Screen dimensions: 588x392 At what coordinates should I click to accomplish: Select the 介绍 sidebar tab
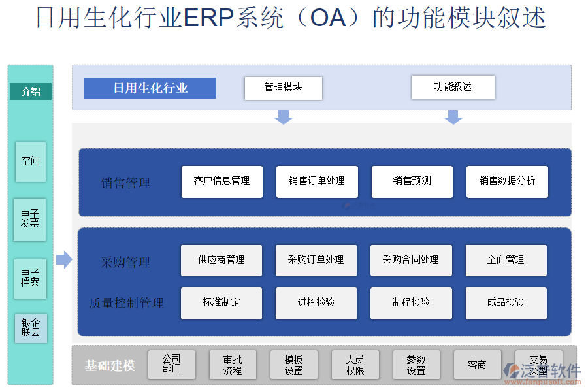(31, 91)
